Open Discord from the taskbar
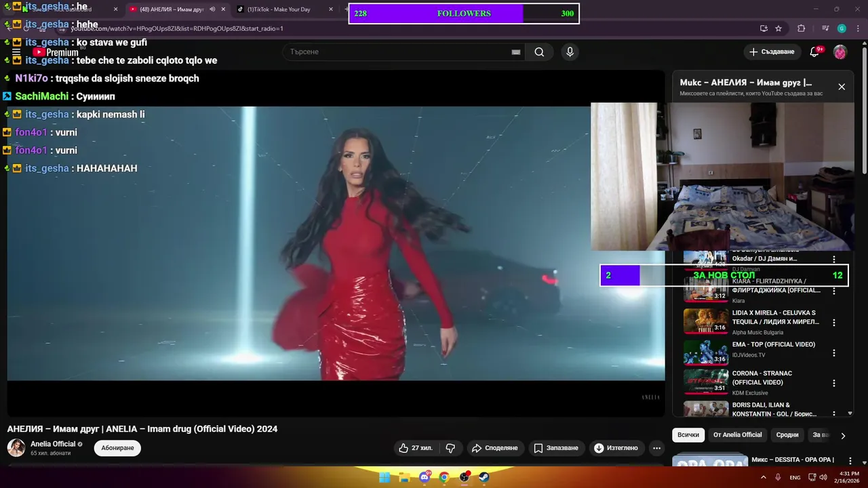Screen dimensions: 868x488 (425, 477)
